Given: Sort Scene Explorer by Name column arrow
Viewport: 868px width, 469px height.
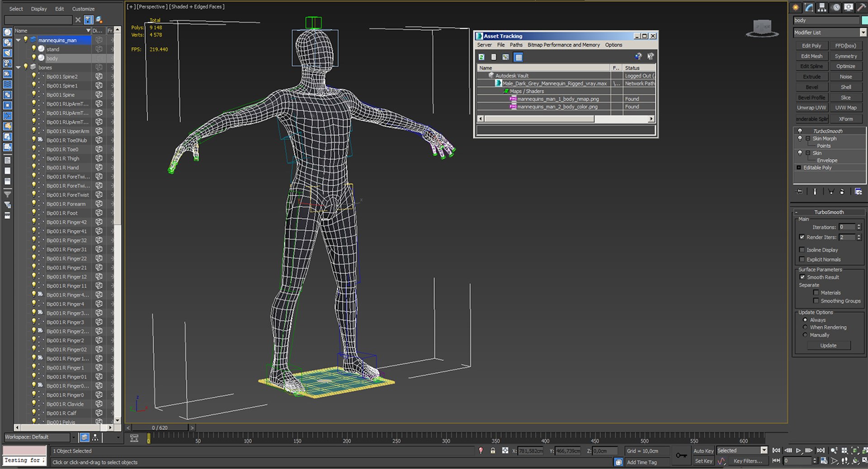Looking at the screenshot, I should click(88, 30).
